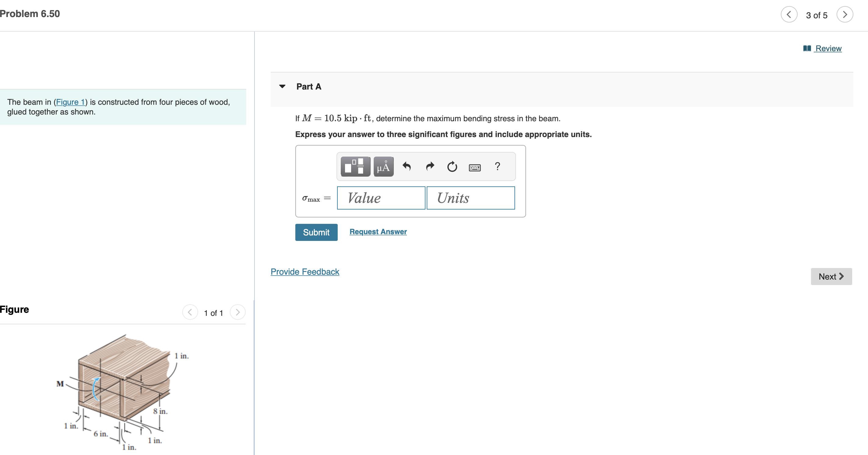Click the reset circular arrow icon

(452, 166)
